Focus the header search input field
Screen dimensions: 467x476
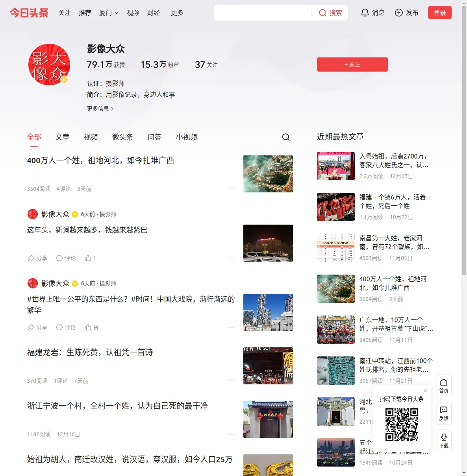pyautogui.click(x=263, y=13)
